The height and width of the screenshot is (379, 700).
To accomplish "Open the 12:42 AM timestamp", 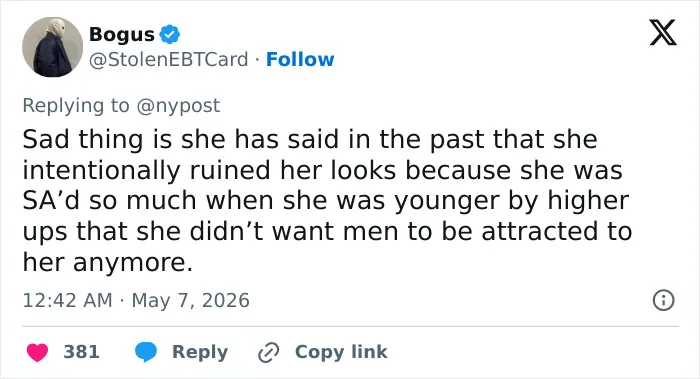I will 67,300.
